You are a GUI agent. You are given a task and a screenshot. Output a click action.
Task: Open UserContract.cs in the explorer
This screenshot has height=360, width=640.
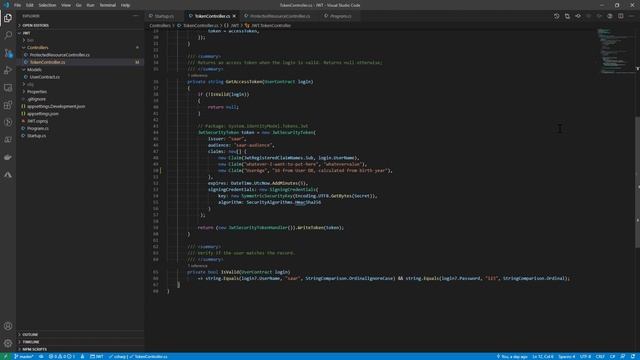(80, 77)
